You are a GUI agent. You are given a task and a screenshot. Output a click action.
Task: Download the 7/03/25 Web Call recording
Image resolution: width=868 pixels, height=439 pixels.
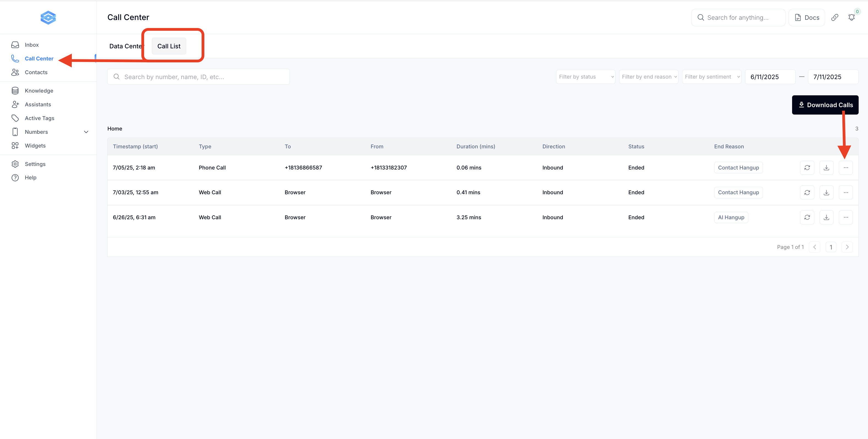click(826, 193)
